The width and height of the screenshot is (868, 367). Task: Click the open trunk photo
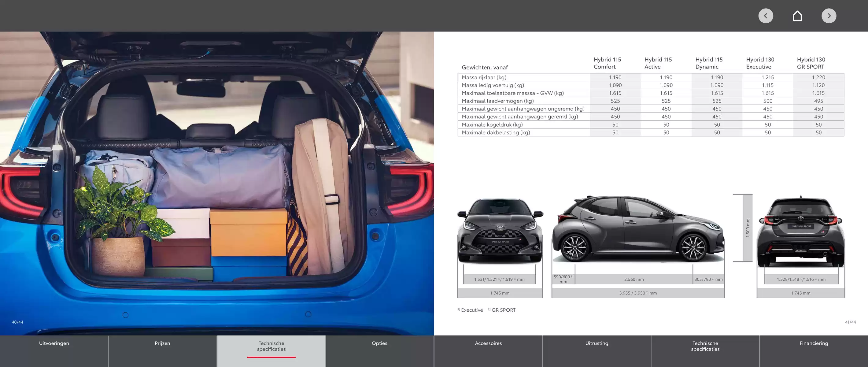click(217, 183)
